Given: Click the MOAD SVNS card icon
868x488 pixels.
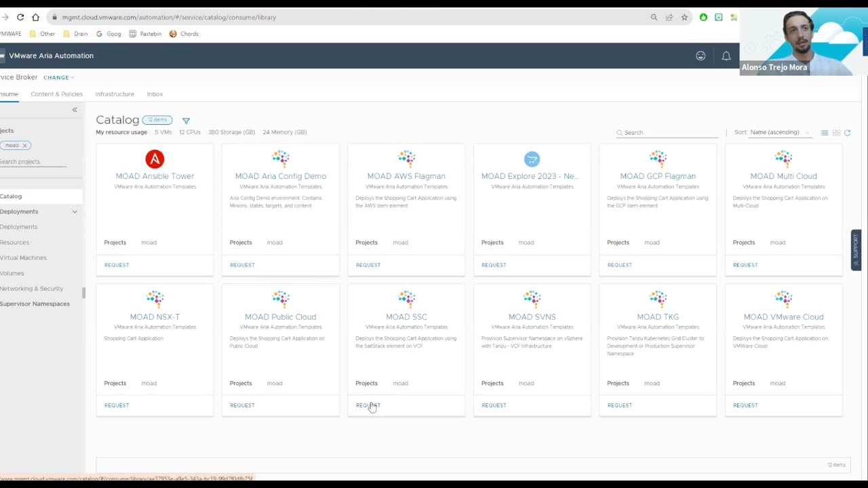Looking at the screenshot, I should click(x=532, y=299).
